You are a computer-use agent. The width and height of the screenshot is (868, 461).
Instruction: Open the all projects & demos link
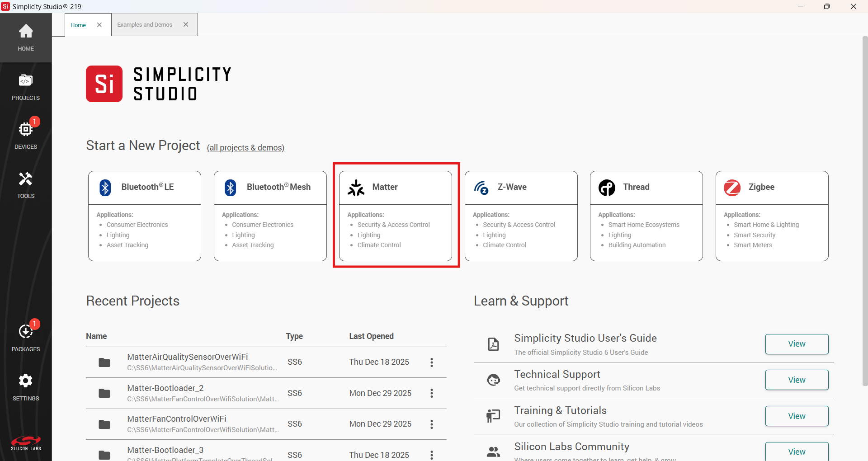pyautogui.click(x=245, y=148)
